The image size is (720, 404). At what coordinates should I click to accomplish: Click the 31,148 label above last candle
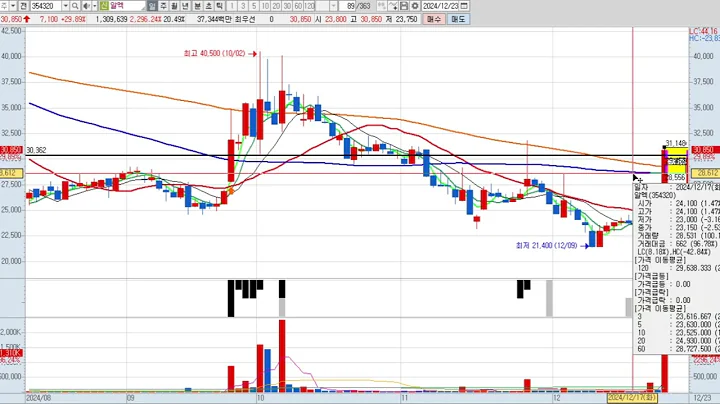(676, 143)
